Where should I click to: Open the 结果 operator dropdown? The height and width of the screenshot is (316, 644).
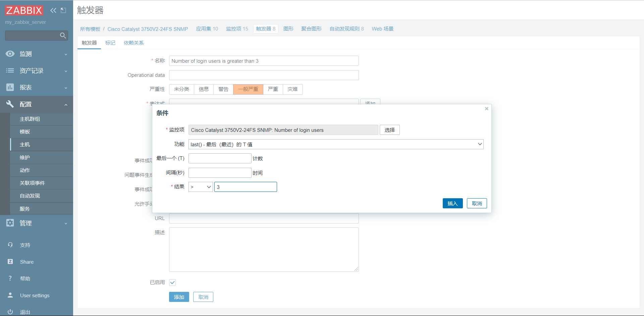coord(201,187)
